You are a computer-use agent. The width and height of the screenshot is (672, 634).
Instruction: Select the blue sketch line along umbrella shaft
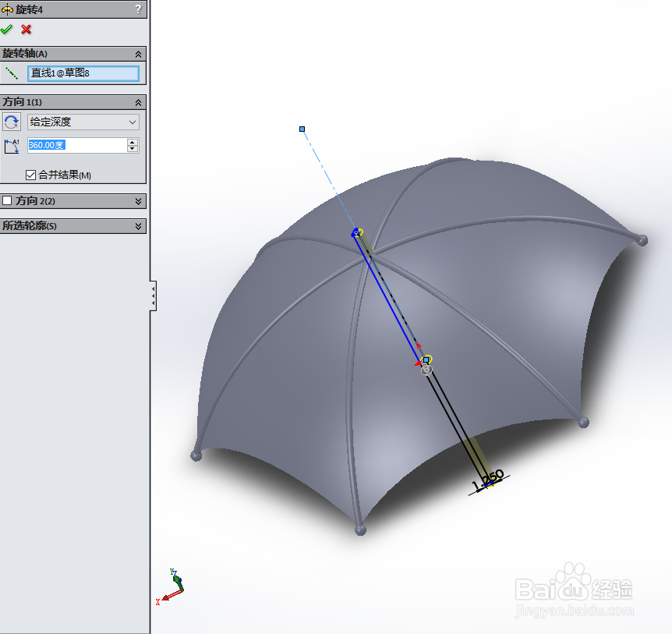[386, 297]
